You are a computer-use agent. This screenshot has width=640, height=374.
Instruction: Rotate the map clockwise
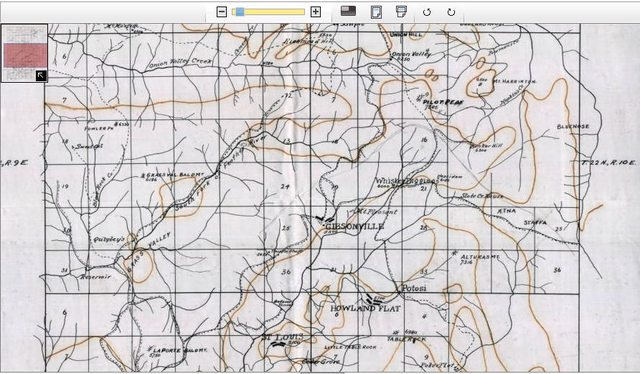[x=451, y=12]
